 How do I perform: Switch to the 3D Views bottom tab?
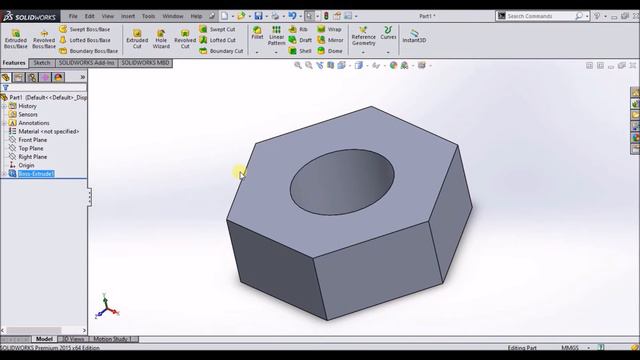pos(73,339)
